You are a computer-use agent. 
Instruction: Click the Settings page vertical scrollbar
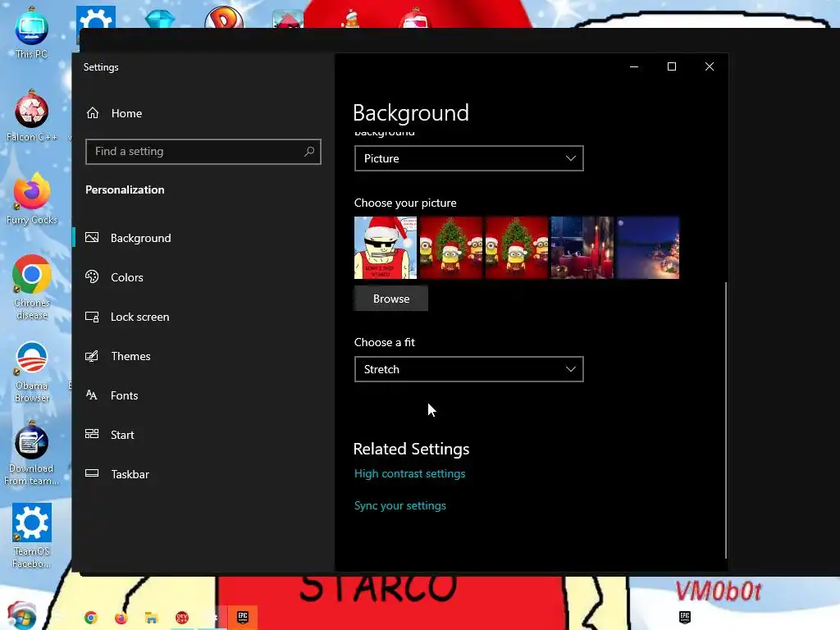click(726, 420)
